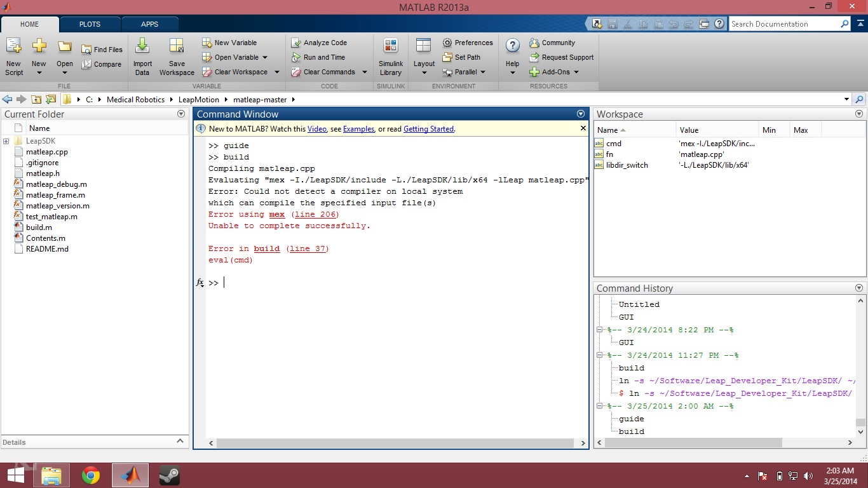Create a New Script

click(13, 56)
